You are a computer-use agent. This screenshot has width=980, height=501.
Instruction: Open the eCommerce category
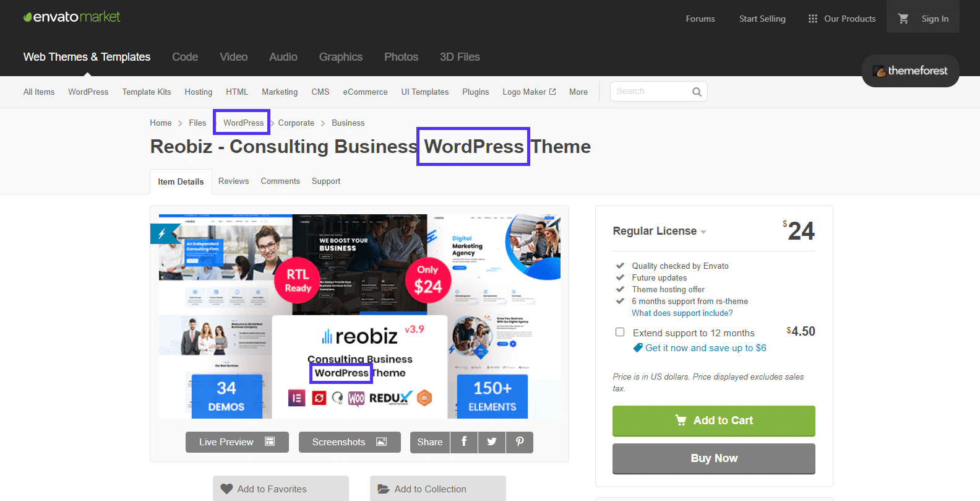(x=366, y=92)
